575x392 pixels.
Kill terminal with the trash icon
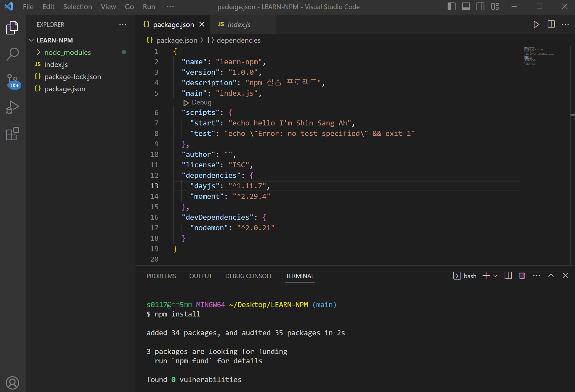coord(522,276)
